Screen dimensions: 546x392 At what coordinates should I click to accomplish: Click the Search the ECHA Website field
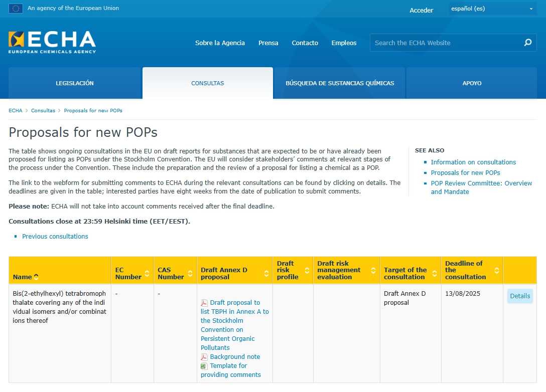pyautogui.click(x=444, y=43)
